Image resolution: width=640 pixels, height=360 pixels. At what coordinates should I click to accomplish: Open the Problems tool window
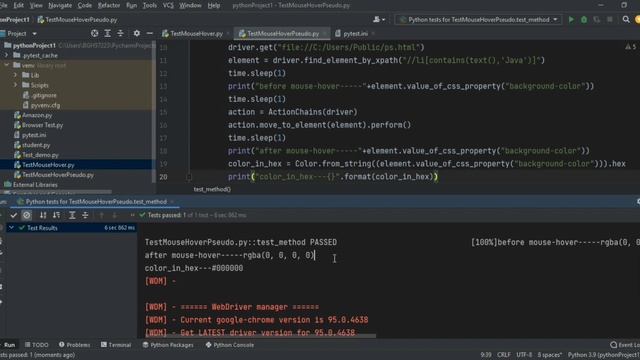(74, 345)
